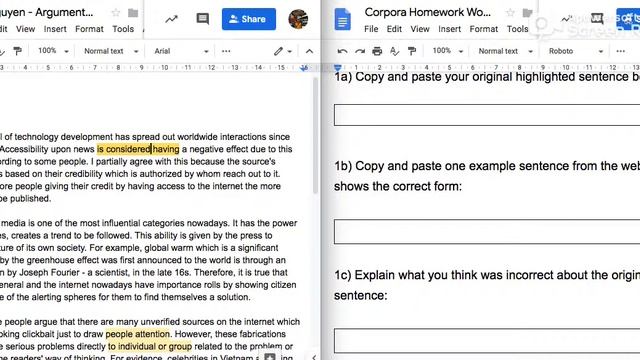Image resolution: width=640 pixels, height=360 pixels.
Task: Undo last action in Corpora window
Action: pos(342,51)
